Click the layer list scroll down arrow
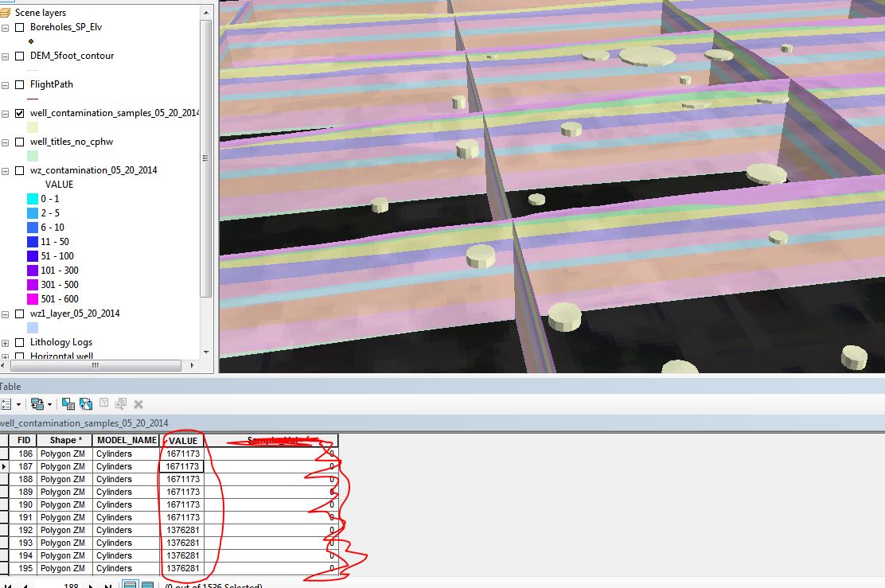Screen dimensions: 885x588 206,352
